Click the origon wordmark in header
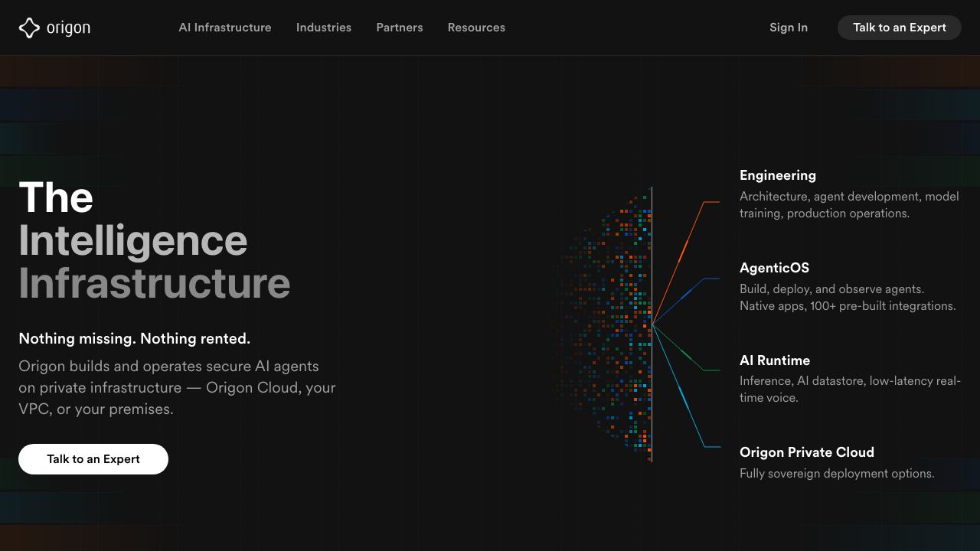 pyautogui.click(x=68, y=28)
